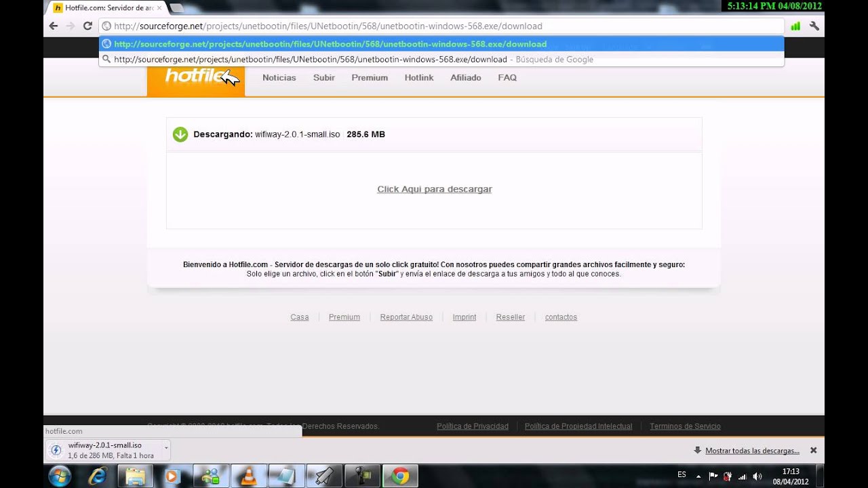Open the Premium footer link
This screenshot has height=488, width=868.
[x=344, y=317]
